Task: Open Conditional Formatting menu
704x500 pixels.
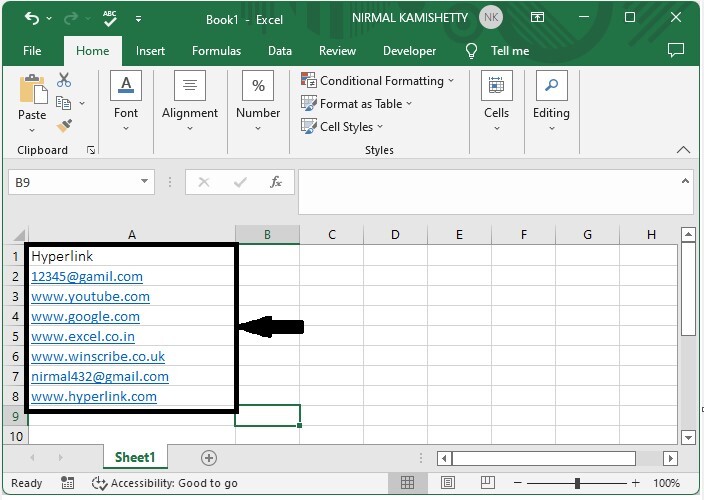Action: [x=378, y=81]
